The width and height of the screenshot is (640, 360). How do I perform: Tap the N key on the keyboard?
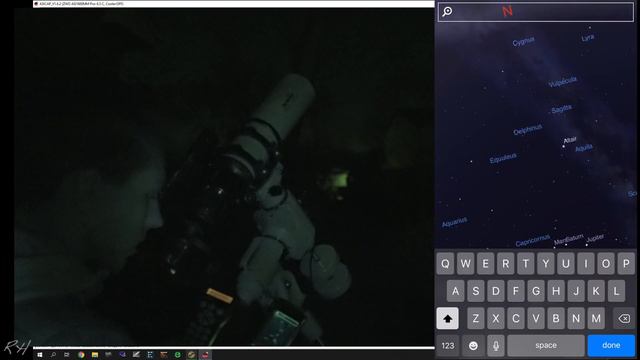pyautogui.click(x=576, y=318)
